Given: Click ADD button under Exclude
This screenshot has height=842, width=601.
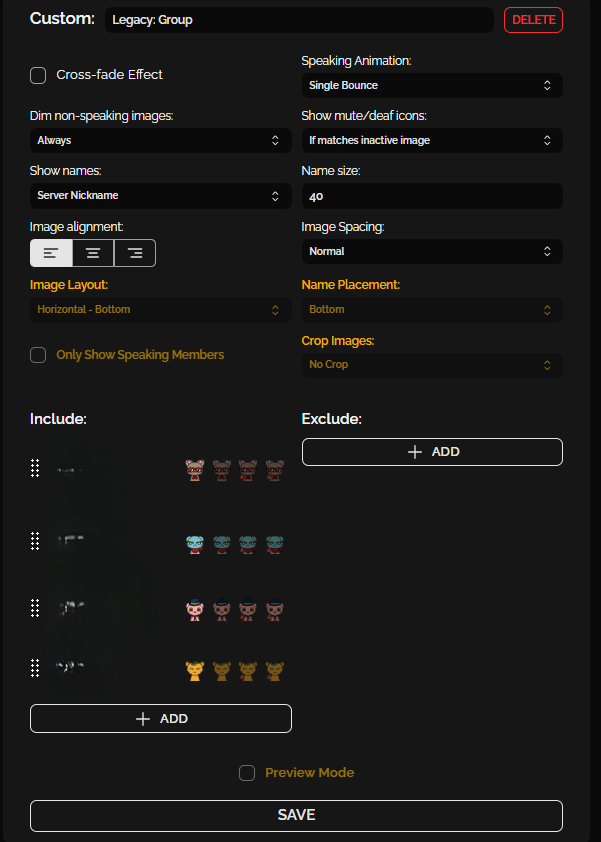Looking at the screenshot, I should click(432, 452).
